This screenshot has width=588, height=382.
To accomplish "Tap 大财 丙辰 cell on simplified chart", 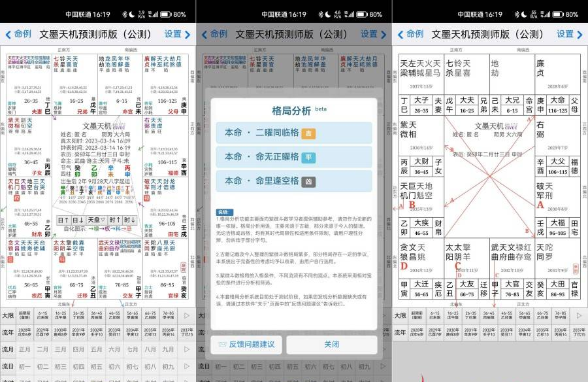I will tap(421, 166).
